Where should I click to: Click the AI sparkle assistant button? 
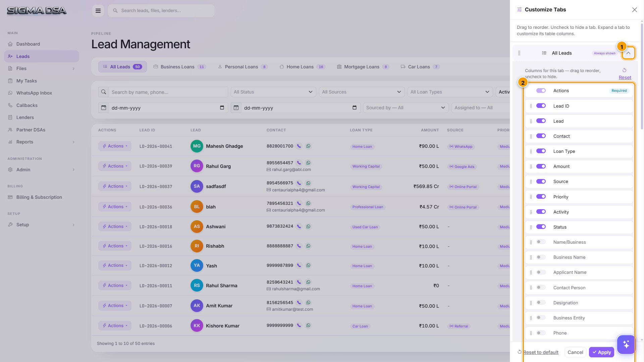coord(626,344)
